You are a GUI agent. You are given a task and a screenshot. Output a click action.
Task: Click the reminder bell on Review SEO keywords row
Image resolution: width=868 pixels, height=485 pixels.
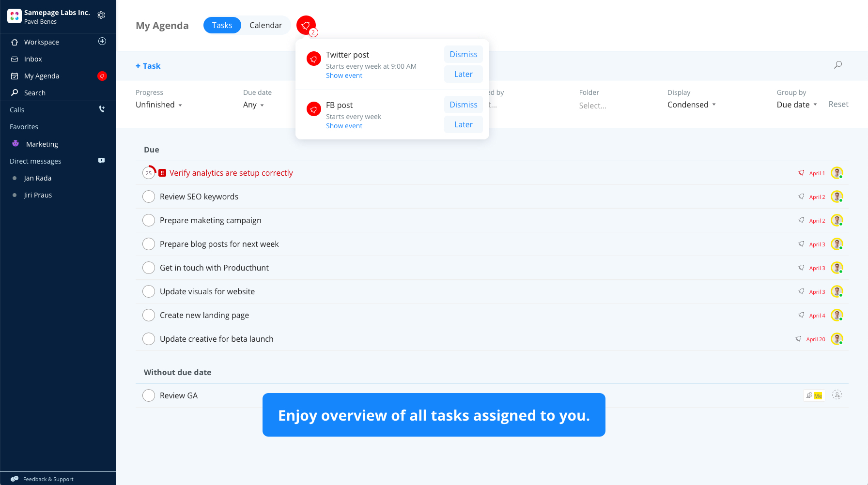point(801,197)
